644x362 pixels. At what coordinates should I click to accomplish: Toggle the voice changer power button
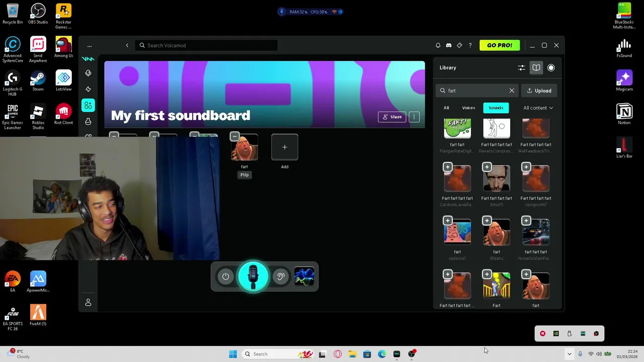click(x=225, y=277)
